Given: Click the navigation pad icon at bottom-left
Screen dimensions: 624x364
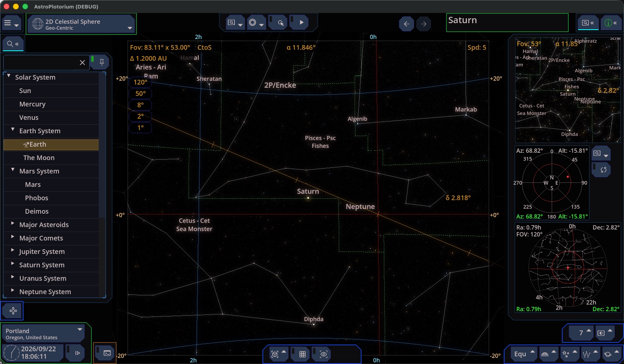Looking at the screenshot, I should click(13, 311).
